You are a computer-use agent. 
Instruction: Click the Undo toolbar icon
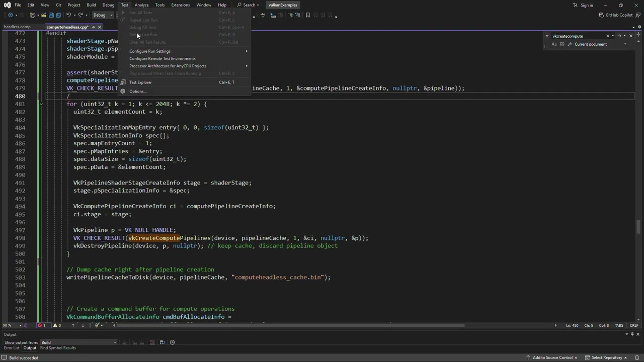point(69,15)
